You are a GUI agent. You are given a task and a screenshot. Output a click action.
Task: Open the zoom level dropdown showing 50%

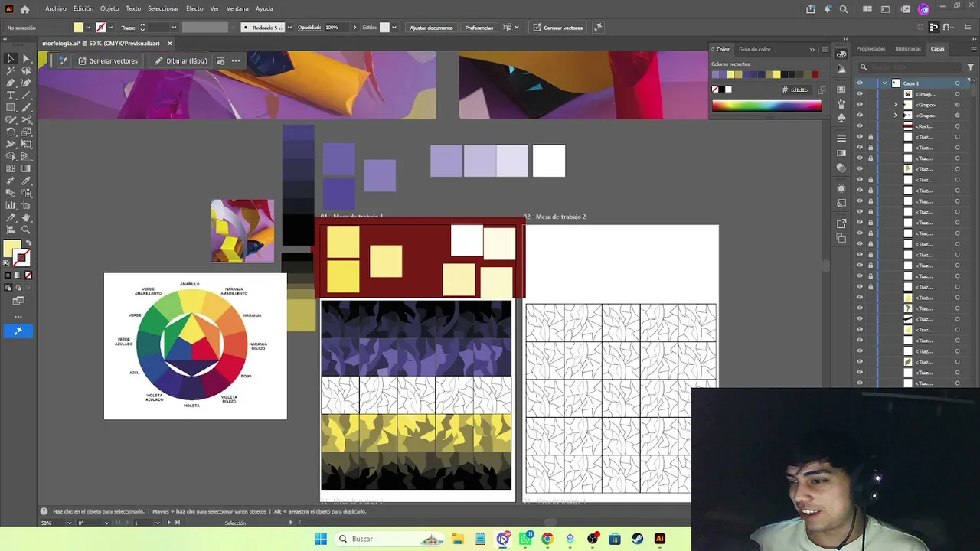[x=69, y=523]
